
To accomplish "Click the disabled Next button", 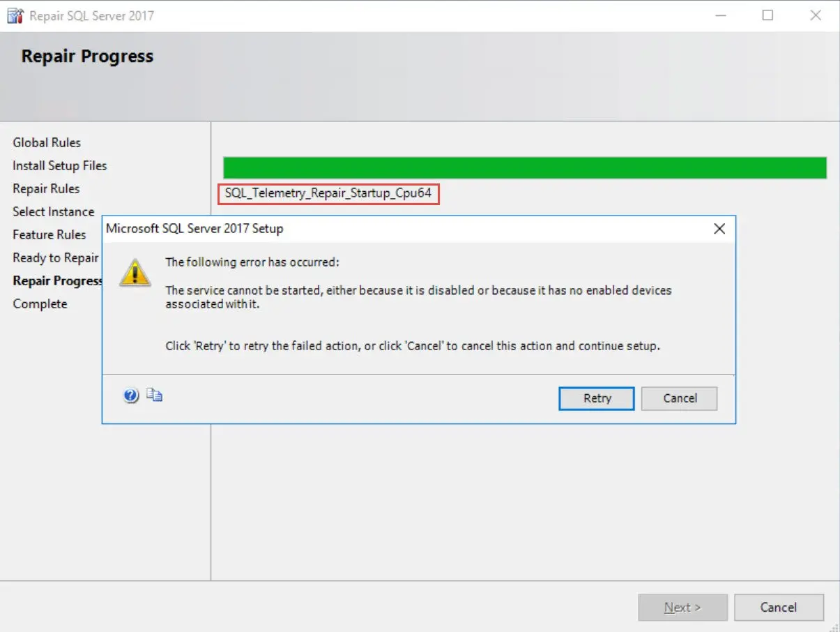I will [x=682, y=608].
